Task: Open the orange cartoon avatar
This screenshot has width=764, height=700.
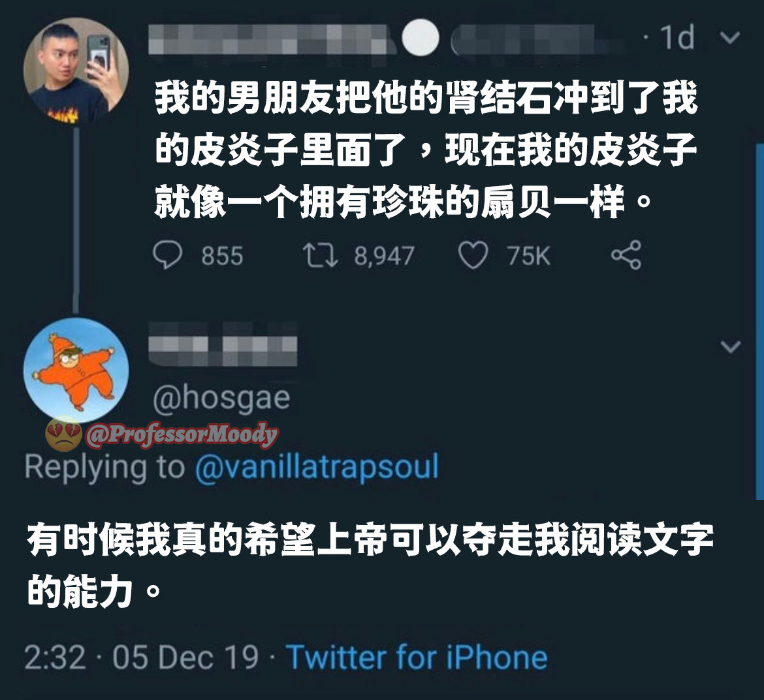Action: click(76, 370)
